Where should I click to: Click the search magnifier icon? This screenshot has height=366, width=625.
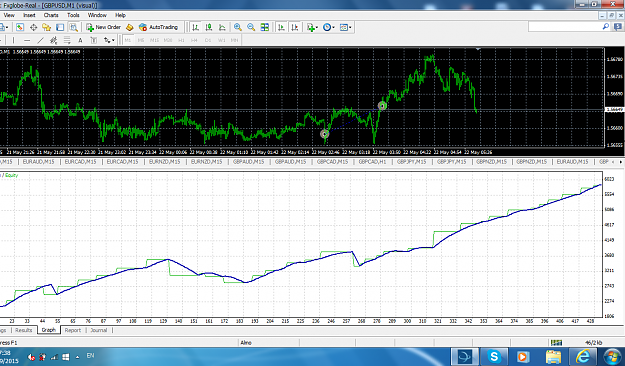point(606,27)
